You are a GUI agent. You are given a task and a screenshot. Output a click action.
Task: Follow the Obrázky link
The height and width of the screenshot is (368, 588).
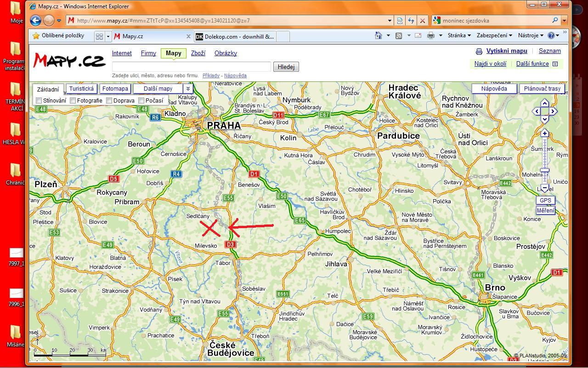coord(226,53)
